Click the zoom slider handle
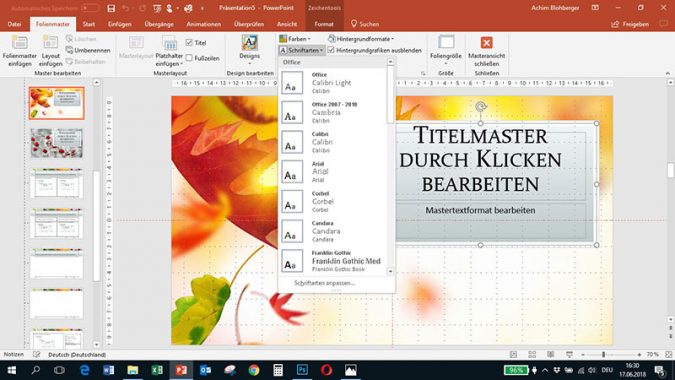The width and height of the screenshot is (675, 380). [604, 354]
